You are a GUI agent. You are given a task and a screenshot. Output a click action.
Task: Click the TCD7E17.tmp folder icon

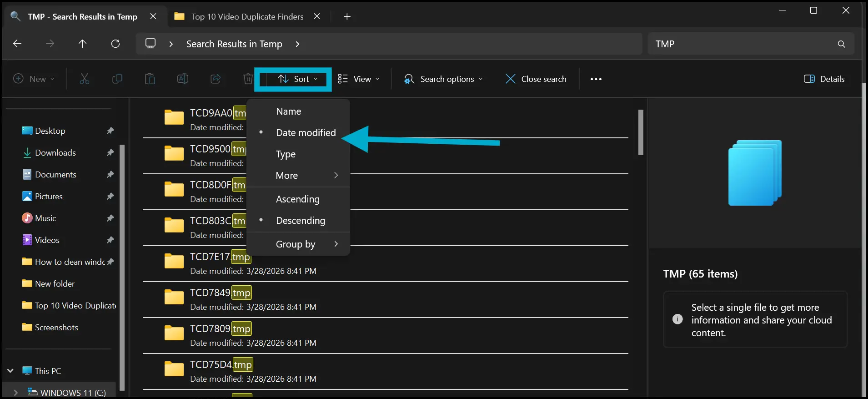click(174, 261)
